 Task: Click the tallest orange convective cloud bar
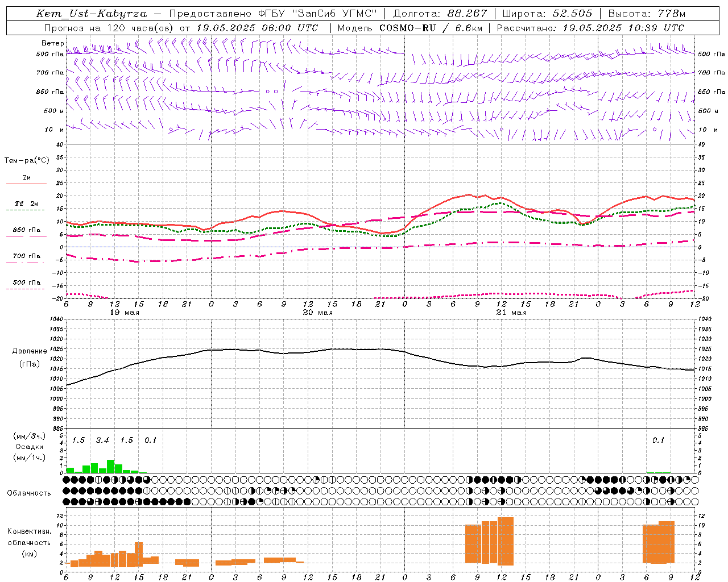click(506, 541)
